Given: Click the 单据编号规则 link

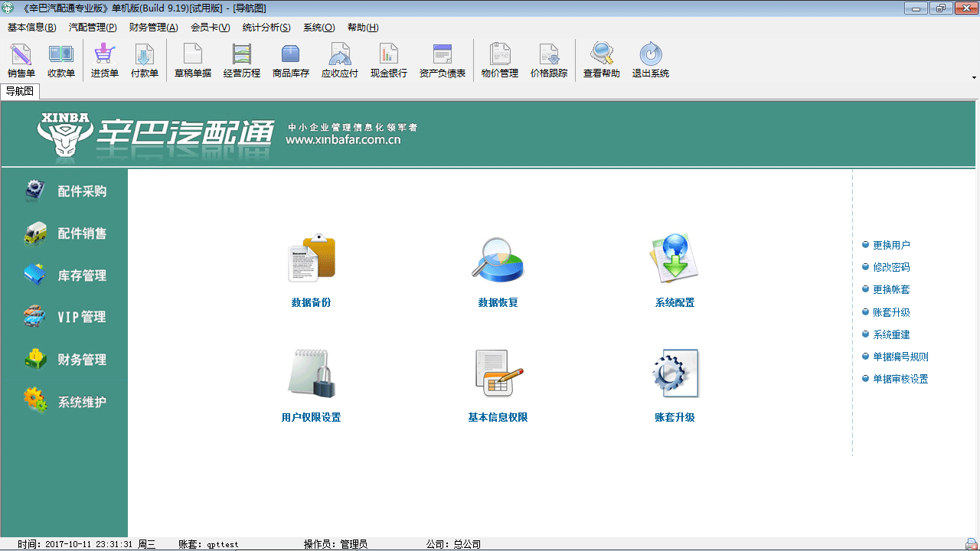Looking at the screenshot, I should (x=900, y=357).
